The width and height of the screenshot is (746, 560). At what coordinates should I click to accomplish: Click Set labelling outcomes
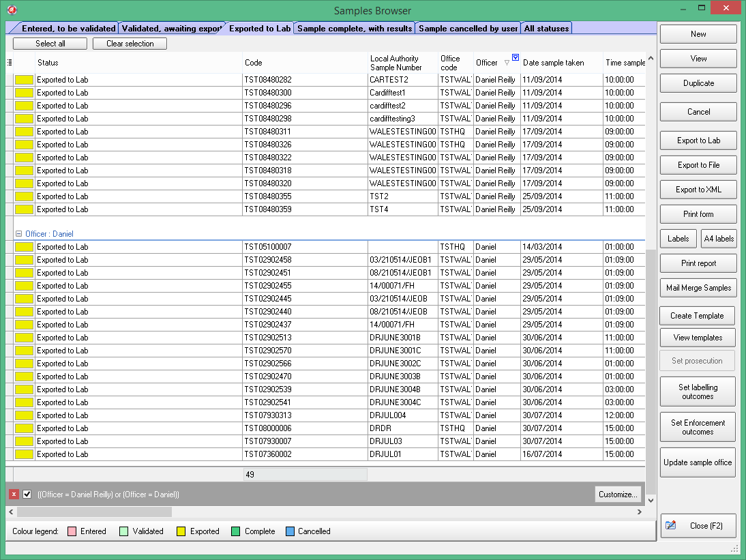click(698, 392)
